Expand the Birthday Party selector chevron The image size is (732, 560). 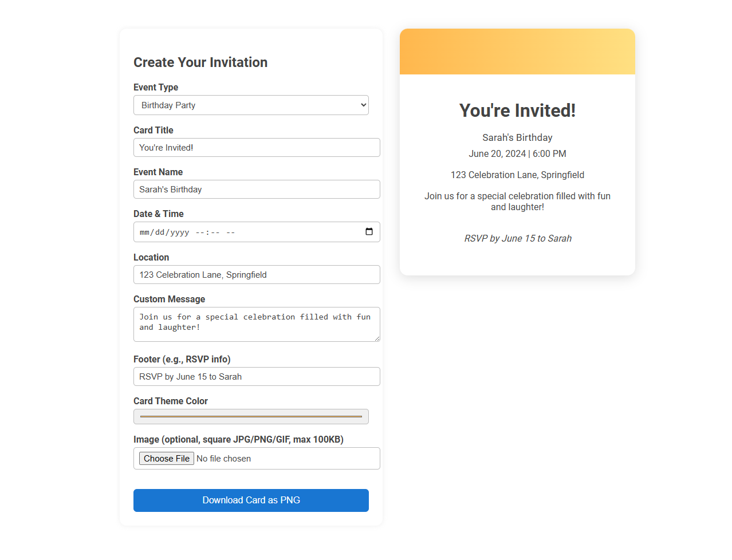click(x=363, y=105)
